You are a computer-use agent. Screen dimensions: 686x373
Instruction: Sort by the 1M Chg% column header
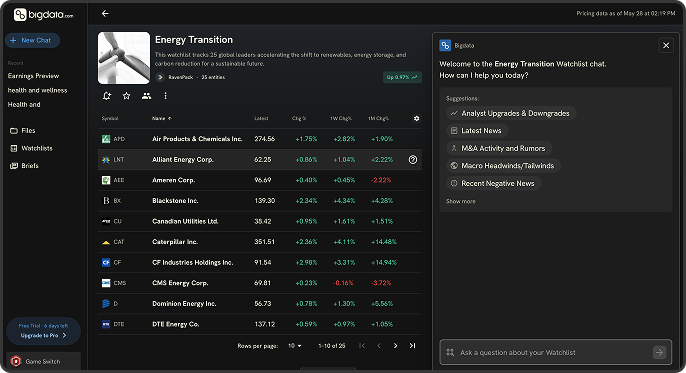378,119
